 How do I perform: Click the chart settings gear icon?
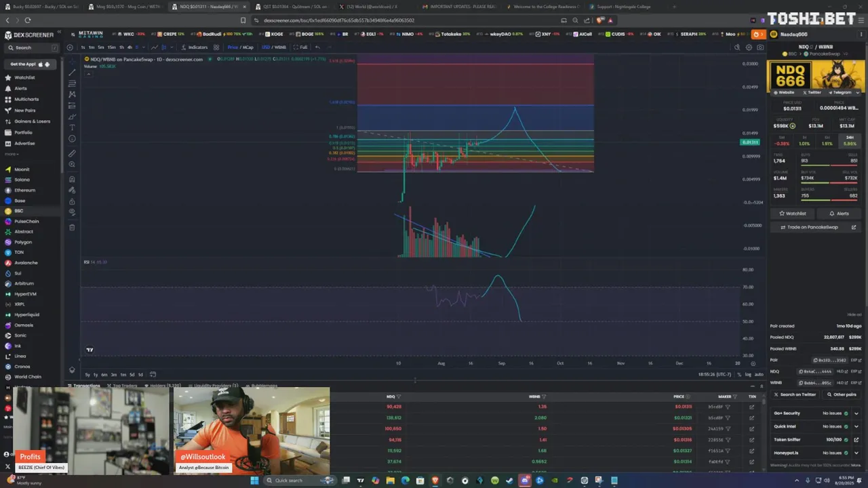point(749,47)
